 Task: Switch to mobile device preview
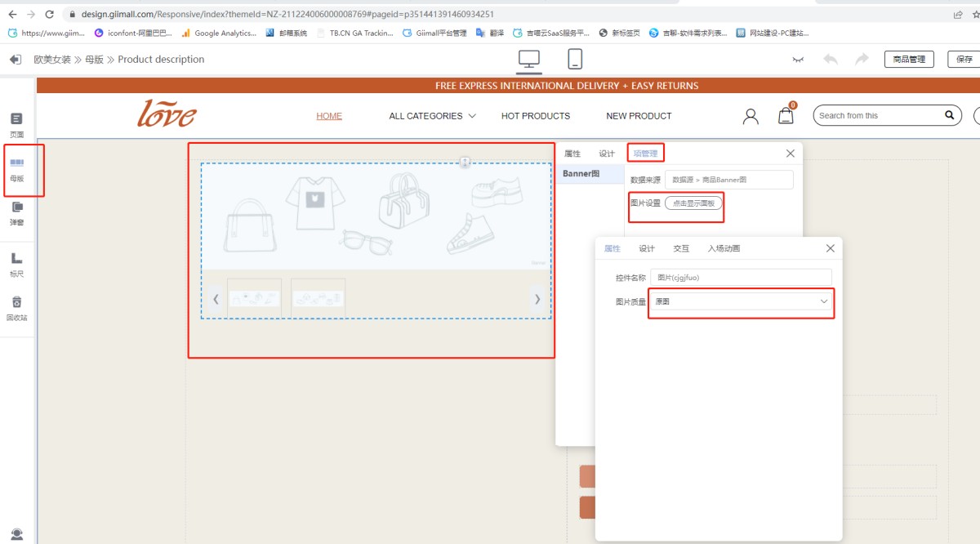(x=575, y=60)
